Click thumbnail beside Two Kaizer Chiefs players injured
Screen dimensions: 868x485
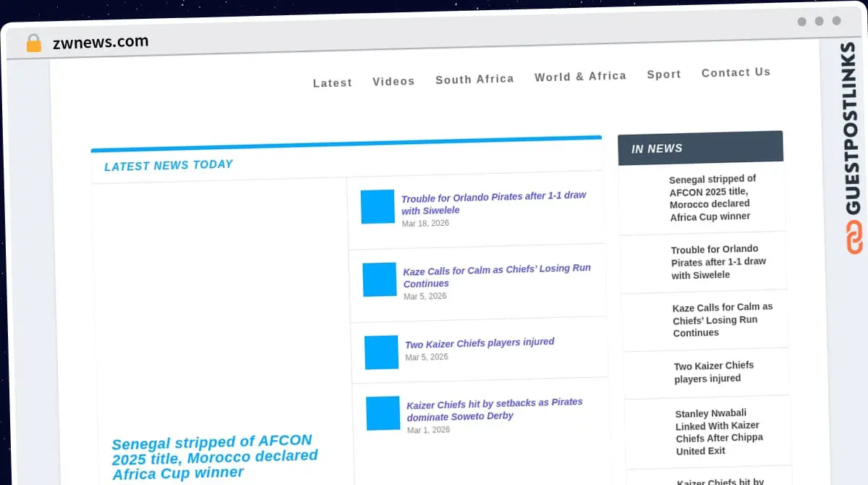point(381,353)
